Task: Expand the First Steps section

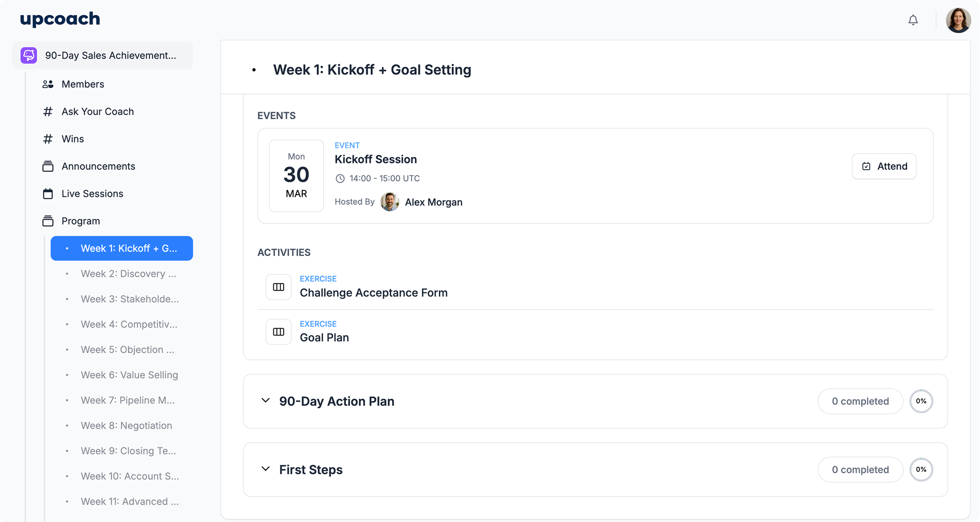Action: pos(266,469)
